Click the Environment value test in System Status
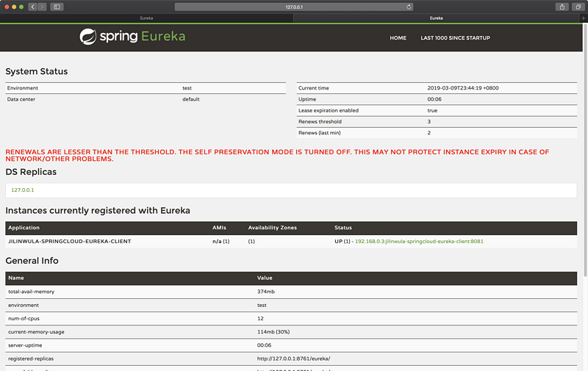The image size is (588, 371). 187,88
